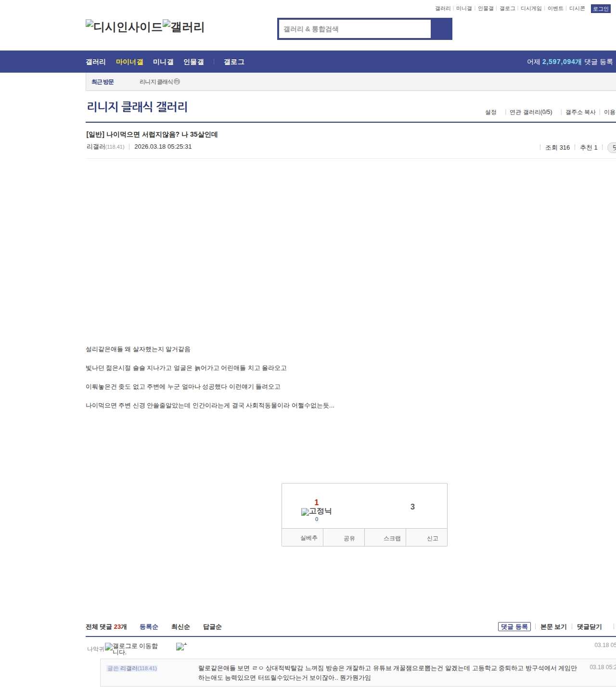Open 미니갤 in the top utility links

464,9
